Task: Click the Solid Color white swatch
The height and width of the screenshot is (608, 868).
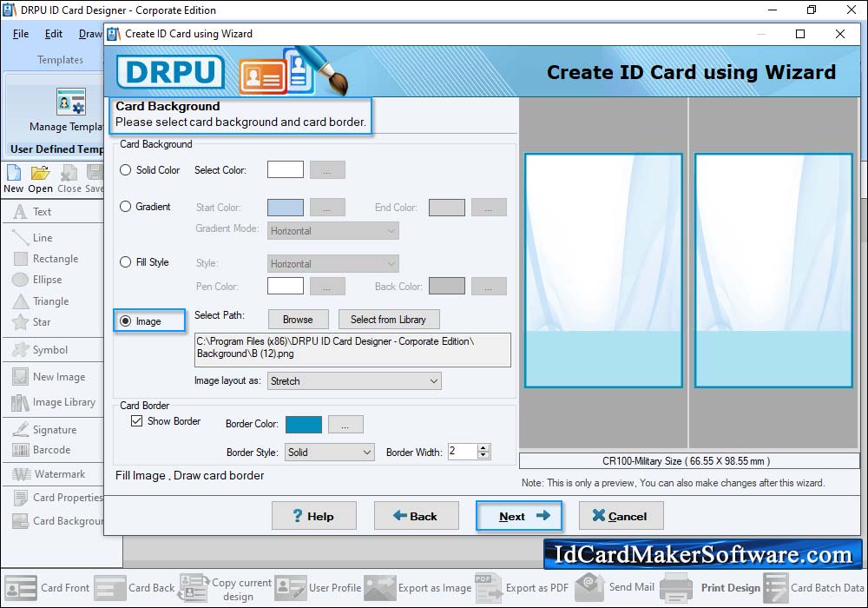Action: click(x=286, y=170)
